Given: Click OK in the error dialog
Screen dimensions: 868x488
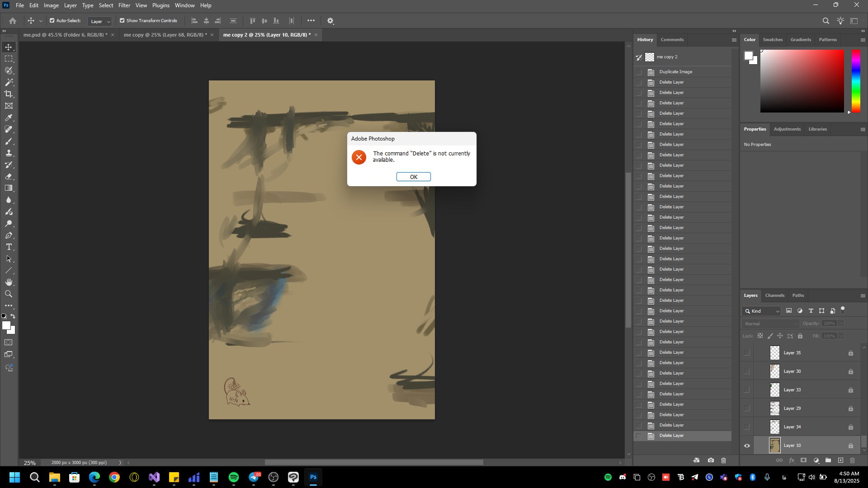Looking at the screenshot, I should (413, 177).
